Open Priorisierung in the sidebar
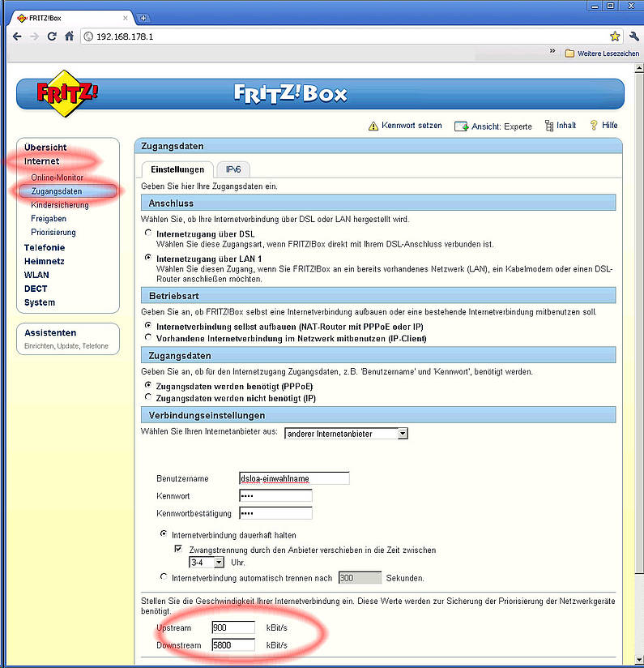This screenshot has height=668, width=644. click(x=53, y=232)
